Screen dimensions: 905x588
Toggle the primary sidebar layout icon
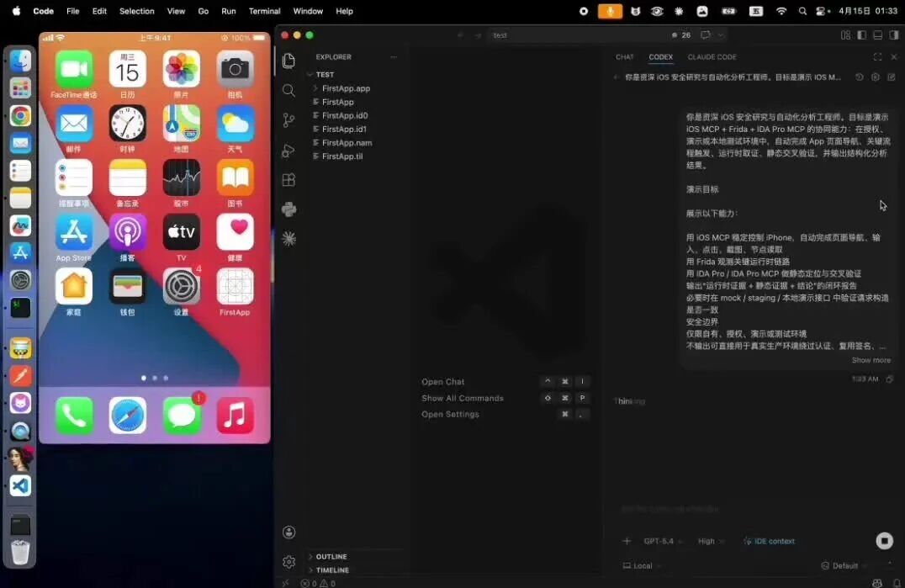click(x=862, y=35)
